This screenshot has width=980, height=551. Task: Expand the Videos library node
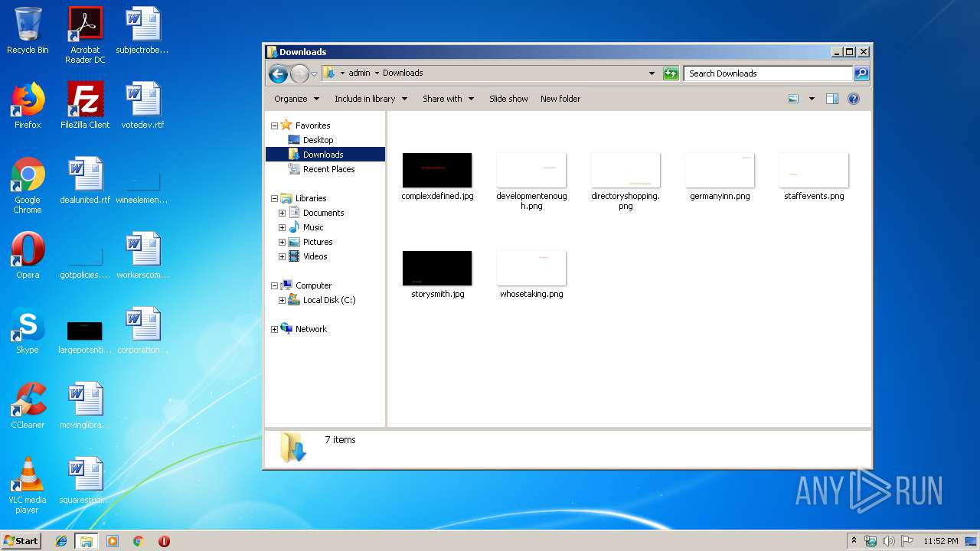(282, 256)
